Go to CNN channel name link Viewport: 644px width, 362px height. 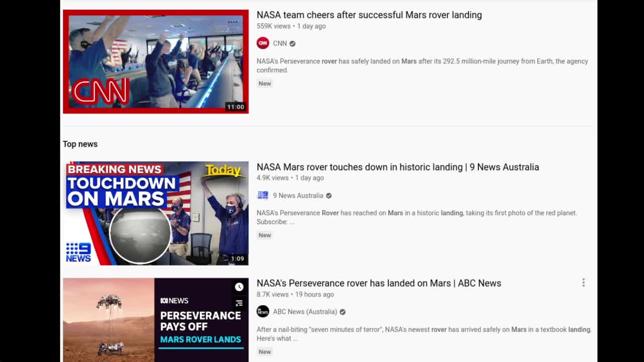click(x=280, y=44)
